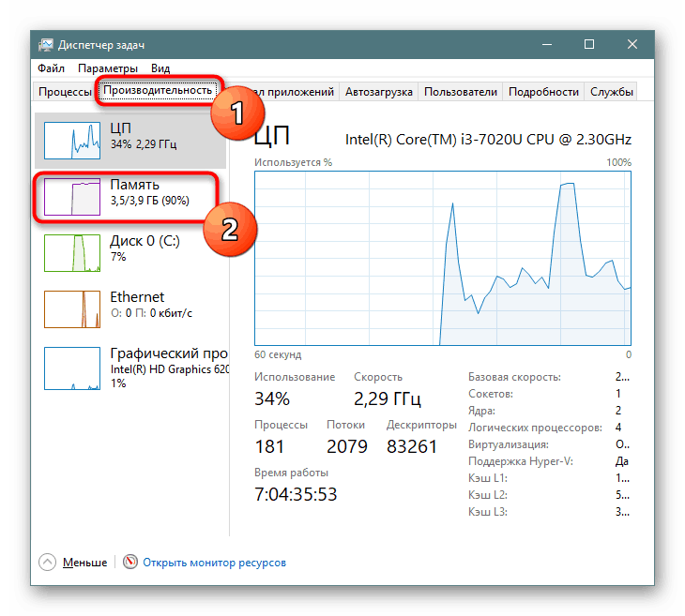Open the Вид menu

click(160, 68)
